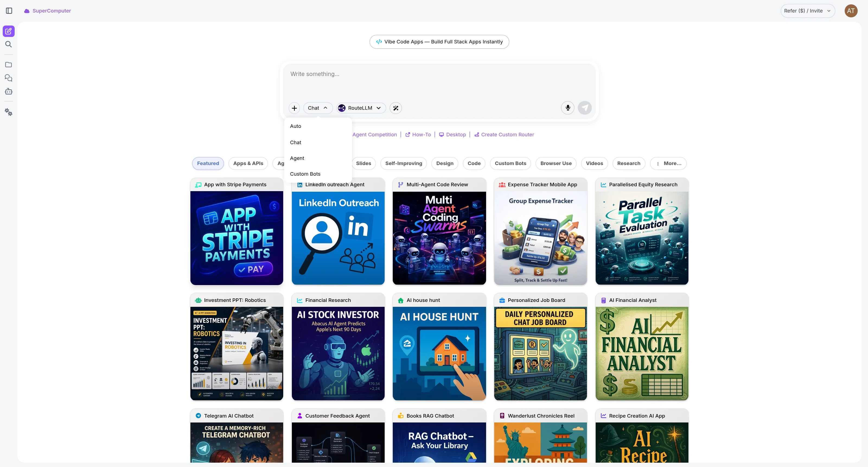Click Telegram icon on Telegram AI Chatbot
Image resolution: width=868 pixels, height=467 pixels.
point(199,416)
